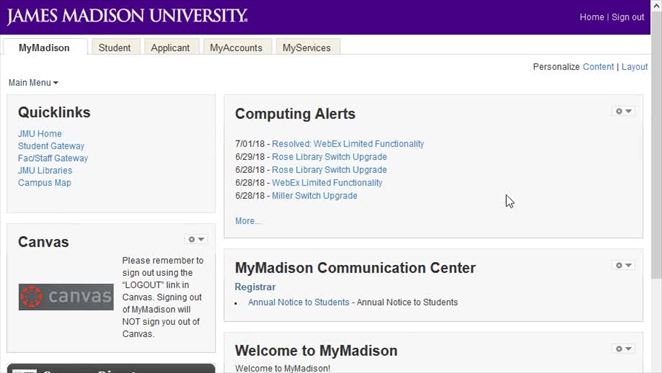This screenshot has height=373, width=662.
Task: Expand the Main Menu dropdown
Action: (x=33, y=83)
